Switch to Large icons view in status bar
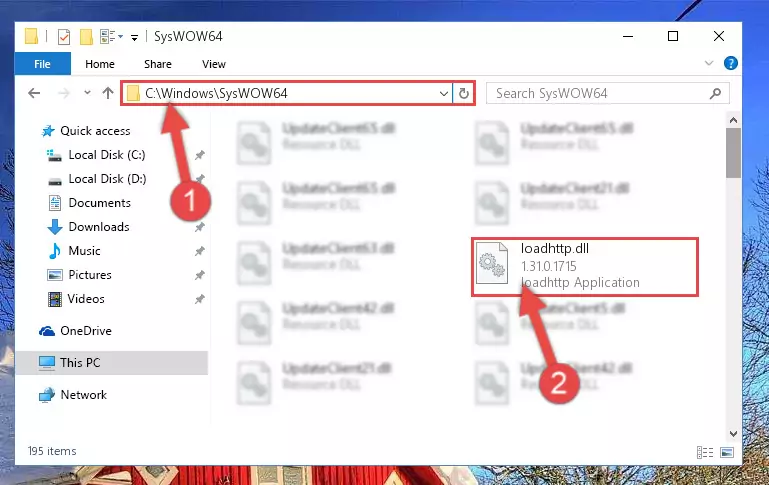 point(727,452)
